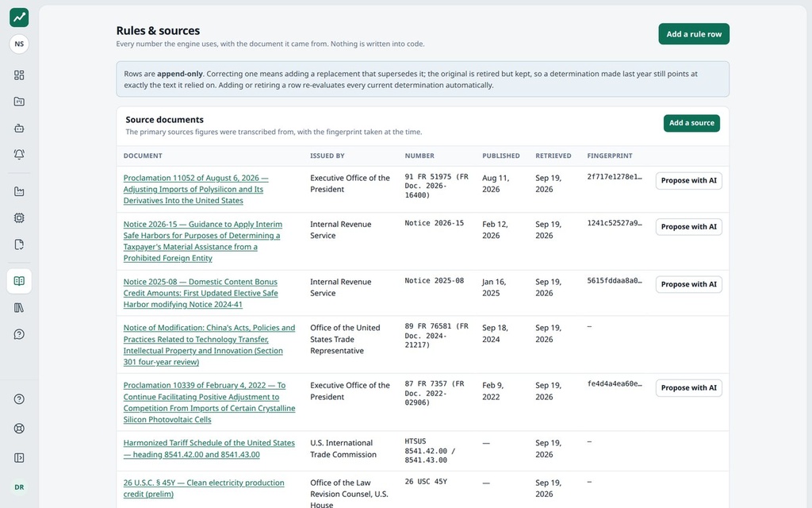Image resolution: width=812 pixels, height=508 pixels.
Task: Propose with AI for Notice 2025-08
Action: pos(689,284)
